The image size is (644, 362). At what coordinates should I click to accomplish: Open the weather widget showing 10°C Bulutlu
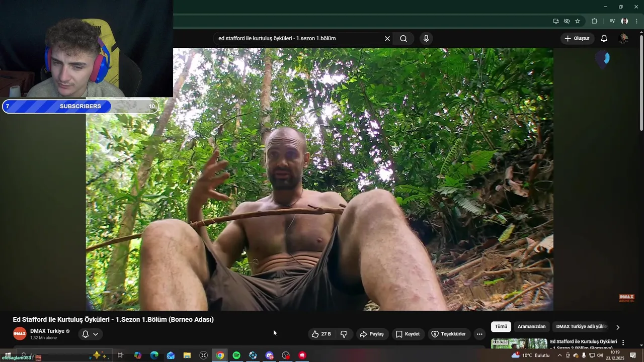[531, 355]
